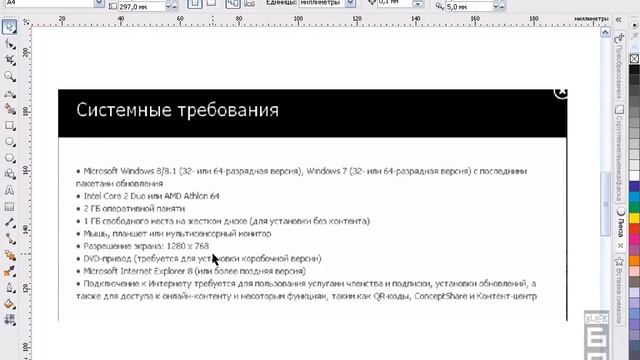Image resolution: width=640 pixels, height=360 pixels.
Task: Click the 5,0 мм duplicate distance field
Action: pos(469,7)
